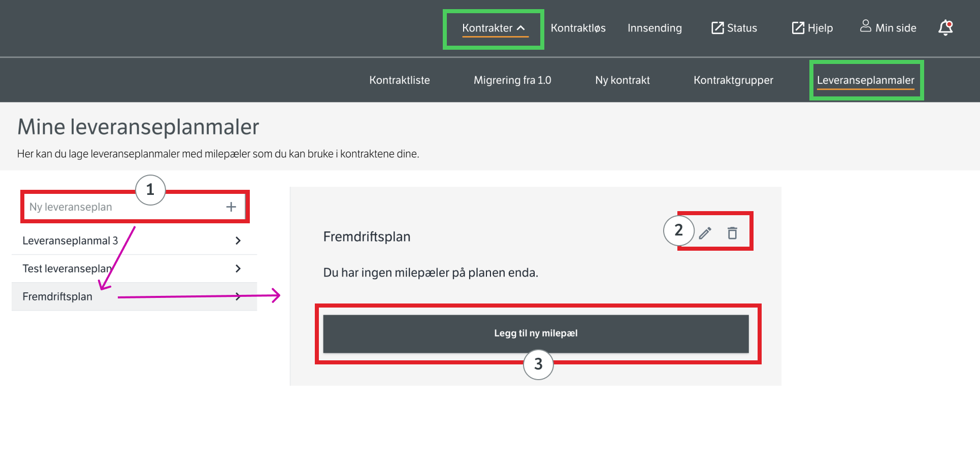Screen dimensions: 980x473
Task: Click the external link icon beside Status
Action: point(717,28)
